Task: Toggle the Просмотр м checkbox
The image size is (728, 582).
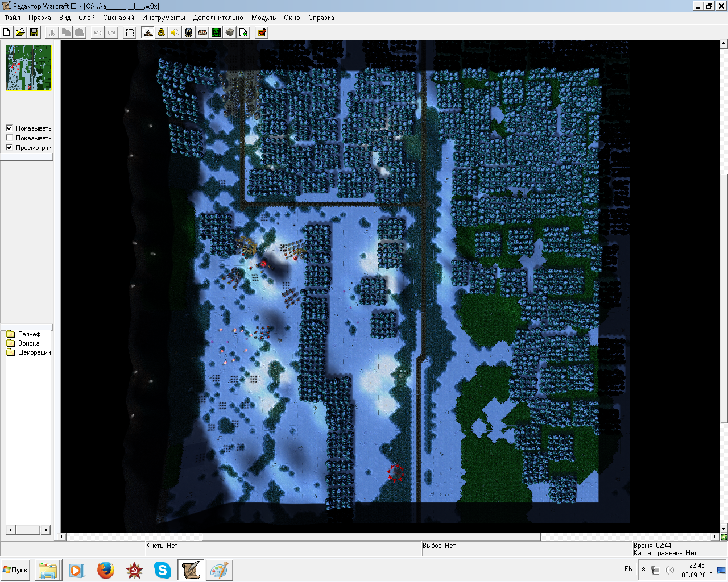Action: coord(9,147)
